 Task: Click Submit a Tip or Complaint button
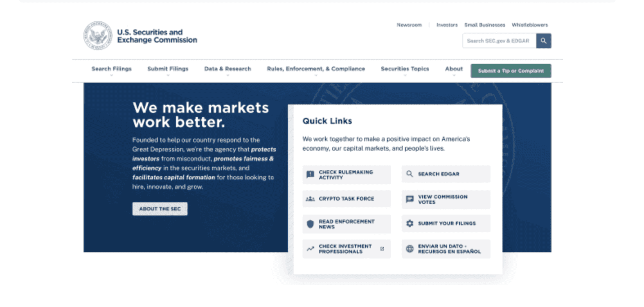(x=511, y=71)
